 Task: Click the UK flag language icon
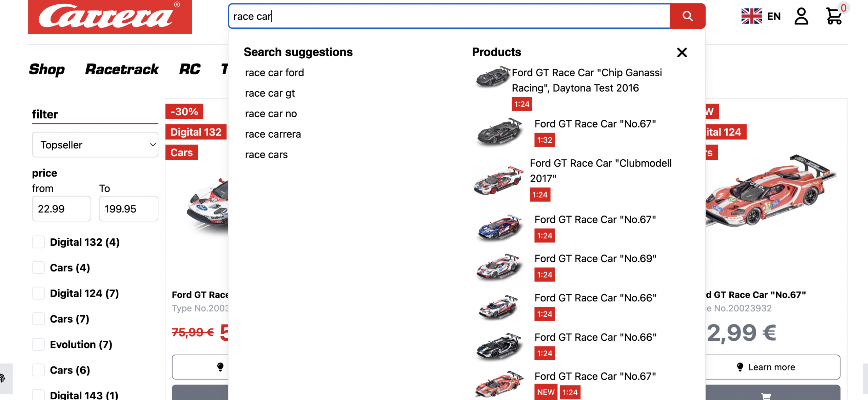(x=751, y=16)
